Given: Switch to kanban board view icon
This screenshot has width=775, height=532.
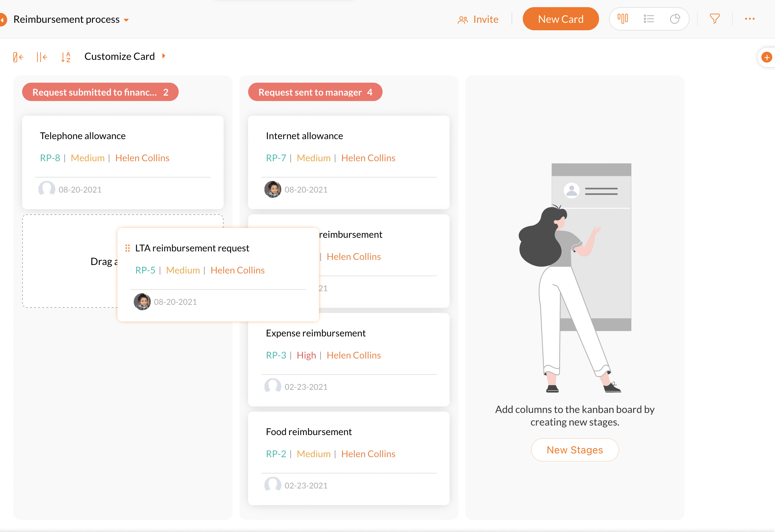Looking at the screenshot, I should pos(623,19).
